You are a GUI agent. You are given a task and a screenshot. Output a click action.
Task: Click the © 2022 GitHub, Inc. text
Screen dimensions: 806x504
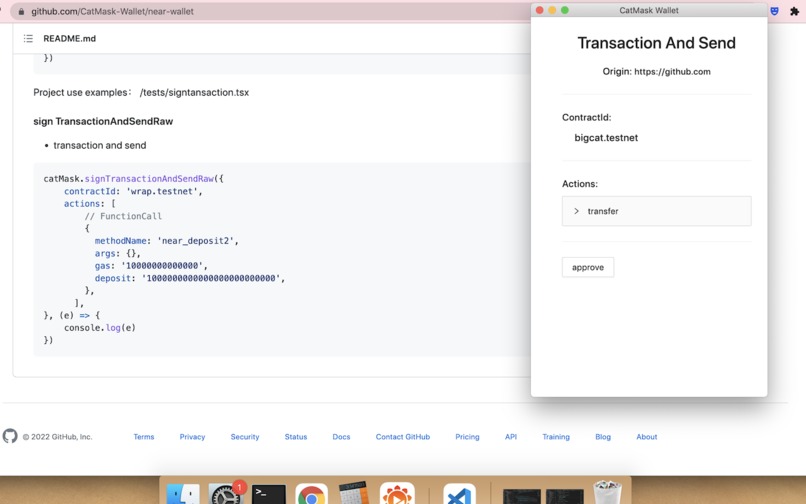click(x=57, y=437)
